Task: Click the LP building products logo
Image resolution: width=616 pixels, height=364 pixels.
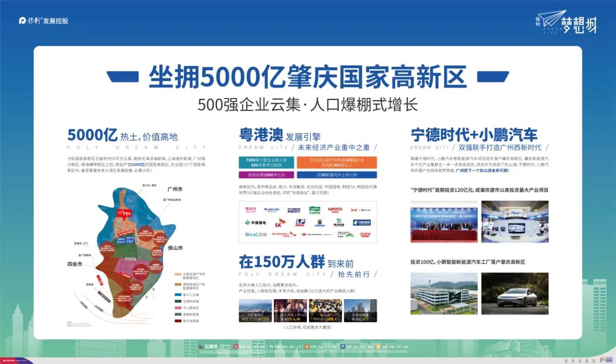Action: point(301,222)
